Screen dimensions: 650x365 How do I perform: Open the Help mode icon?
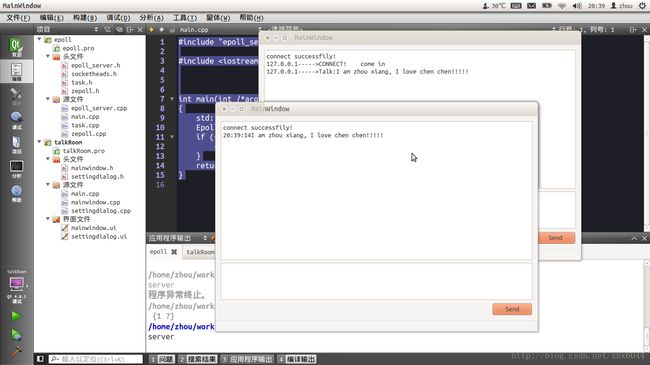click(16, 193)
